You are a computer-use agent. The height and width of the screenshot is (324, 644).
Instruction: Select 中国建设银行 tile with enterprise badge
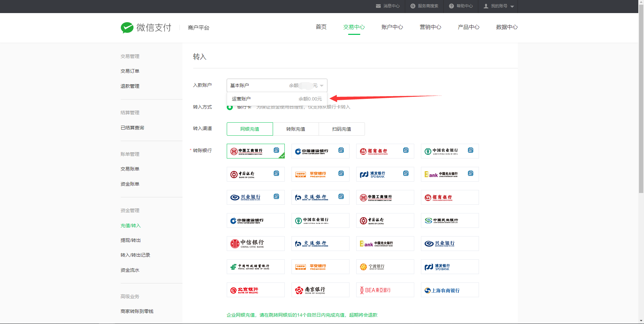pos(320,151)
